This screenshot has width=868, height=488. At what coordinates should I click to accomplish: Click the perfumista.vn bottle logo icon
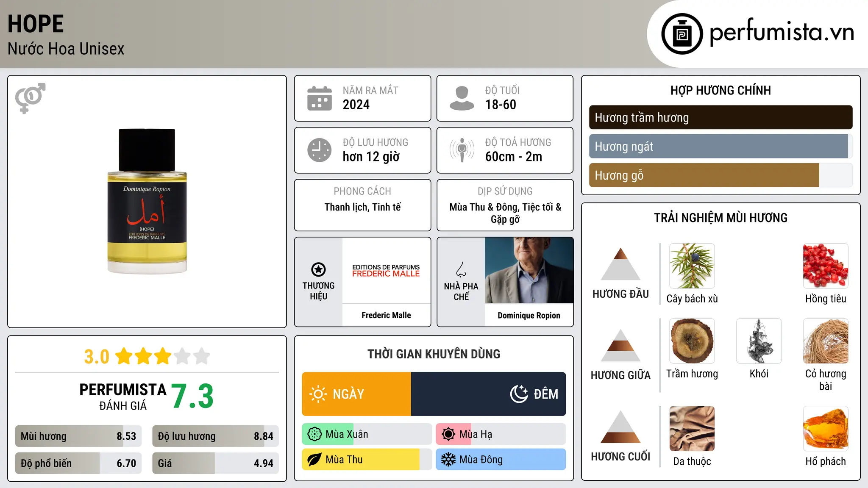(682, 34)
